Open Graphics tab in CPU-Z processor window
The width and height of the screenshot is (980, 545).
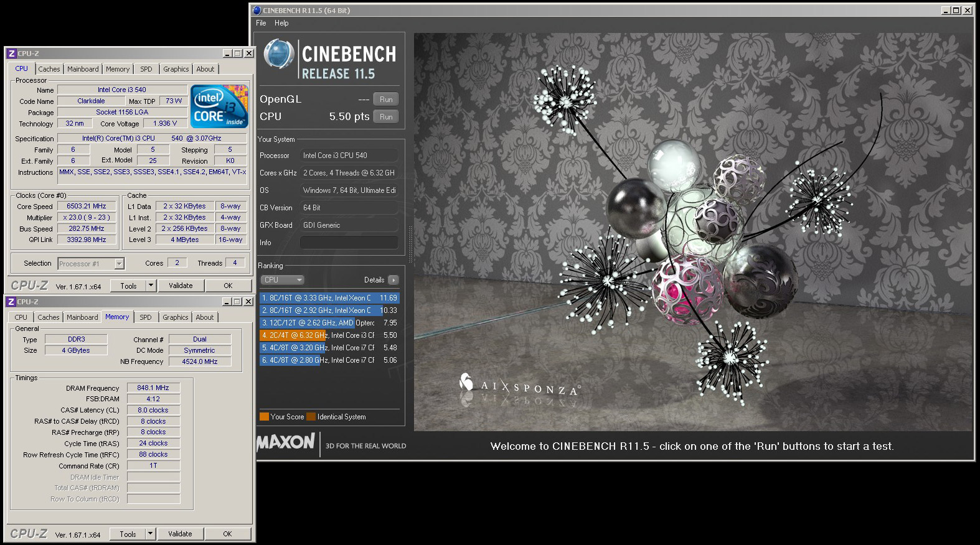tap(176, 69)
